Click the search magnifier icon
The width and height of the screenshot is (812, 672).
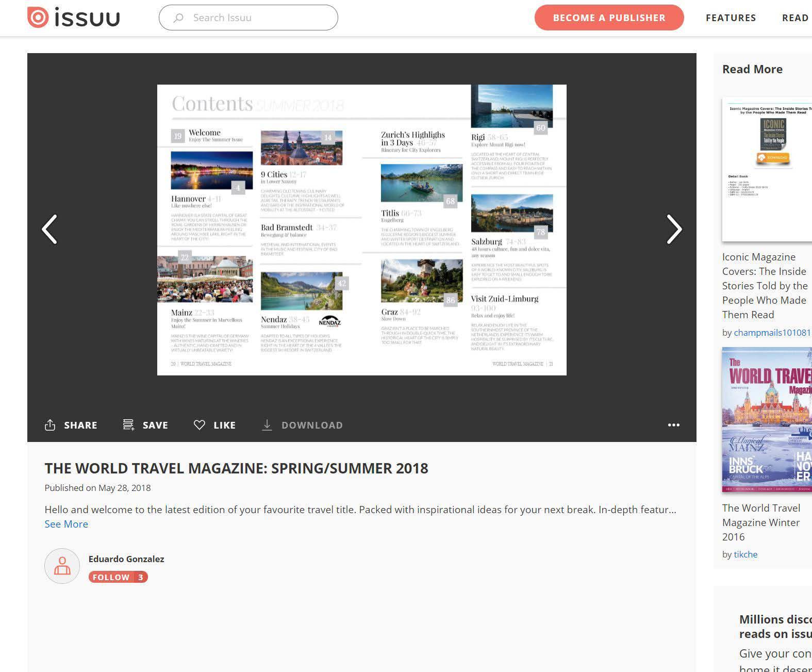click(178, 18)
